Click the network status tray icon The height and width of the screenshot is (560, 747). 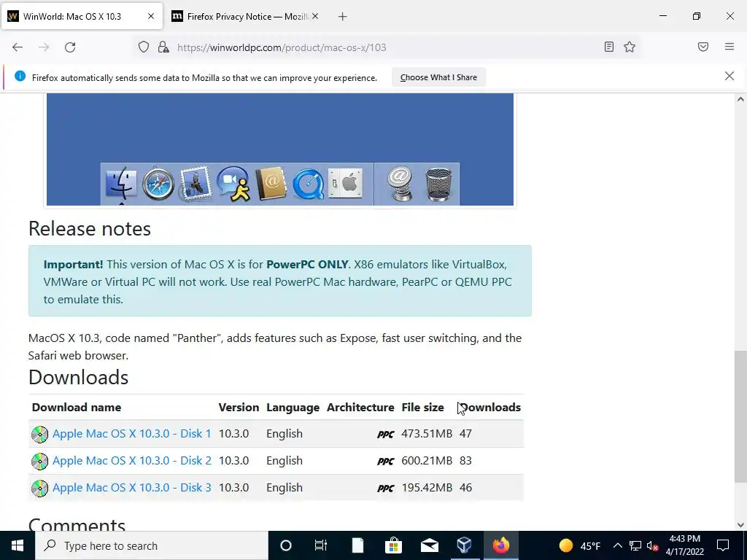point(635,545)
